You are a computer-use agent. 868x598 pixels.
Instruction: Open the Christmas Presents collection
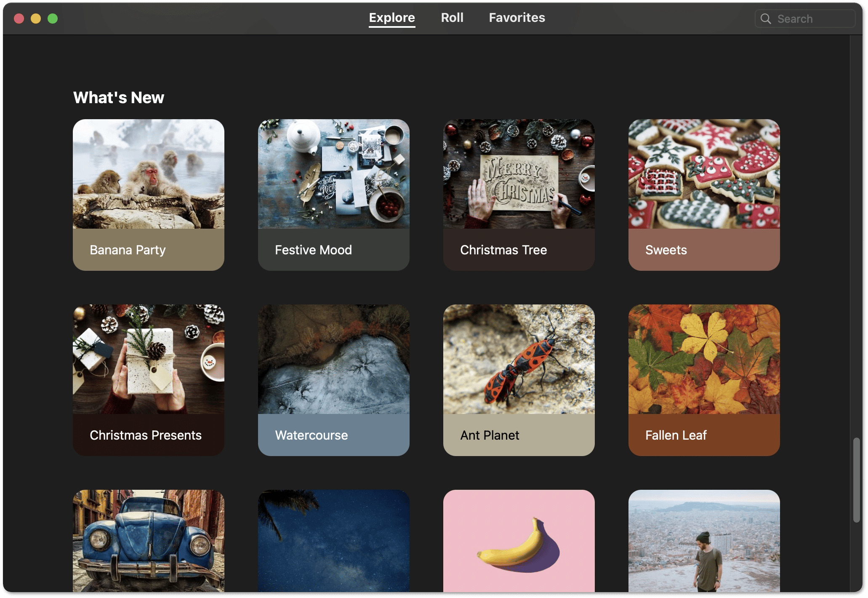point(148,380)
